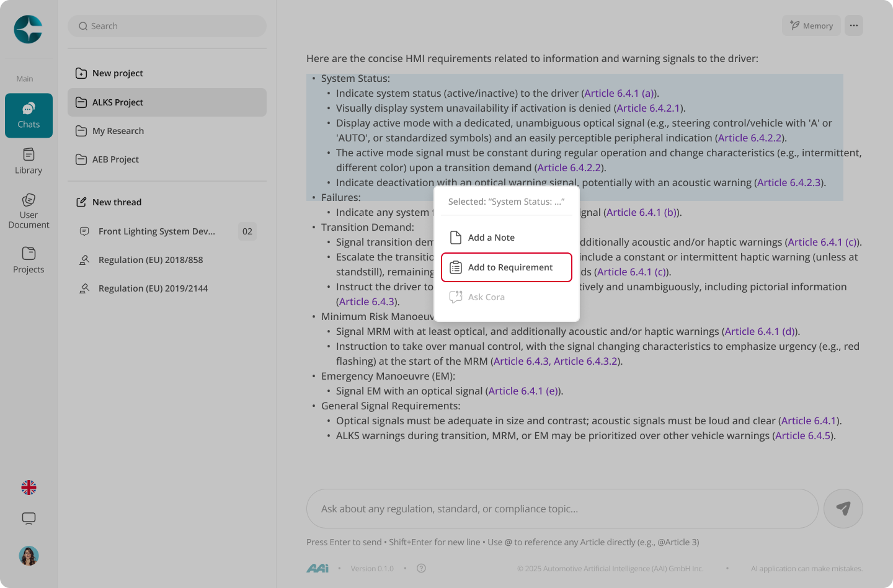Click the Add a Note document icon

pyautogui.click(x=456, y=238)
